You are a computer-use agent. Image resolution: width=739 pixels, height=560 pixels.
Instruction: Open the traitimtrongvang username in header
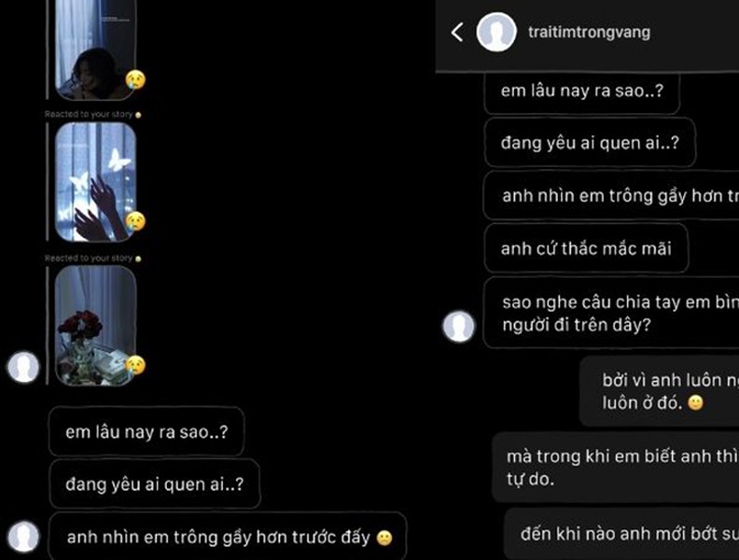pyautogui.click(x=589, y=32)
